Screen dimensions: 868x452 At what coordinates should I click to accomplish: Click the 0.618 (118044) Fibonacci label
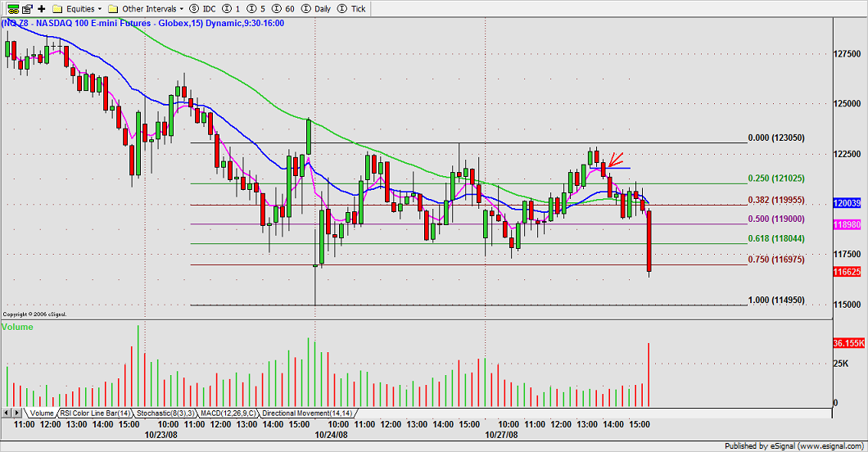(x=776, y=238)
